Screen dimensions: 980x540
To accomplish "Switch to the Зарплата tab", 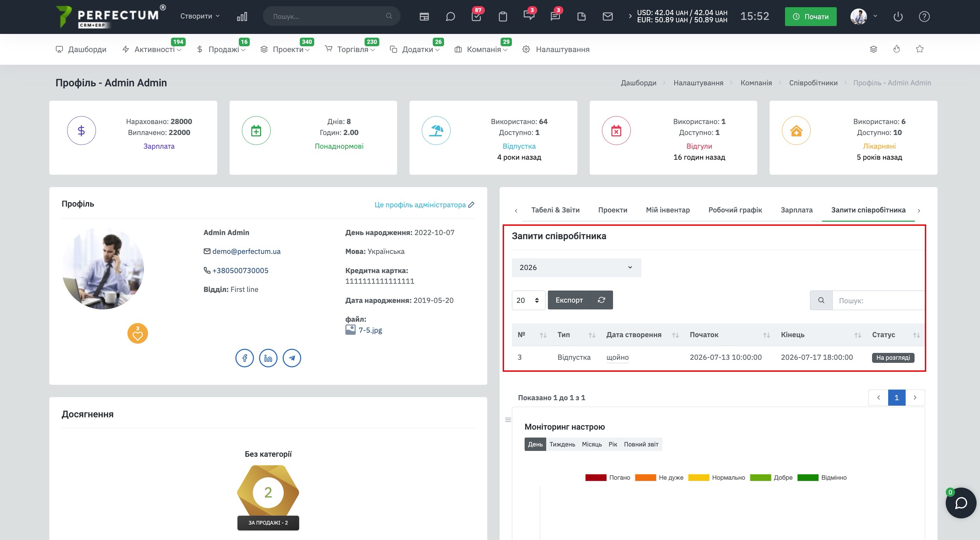I will 796,210.
